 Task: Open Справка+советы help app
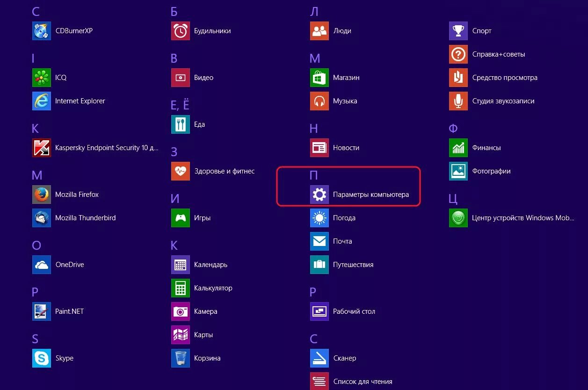click(458, 54)
